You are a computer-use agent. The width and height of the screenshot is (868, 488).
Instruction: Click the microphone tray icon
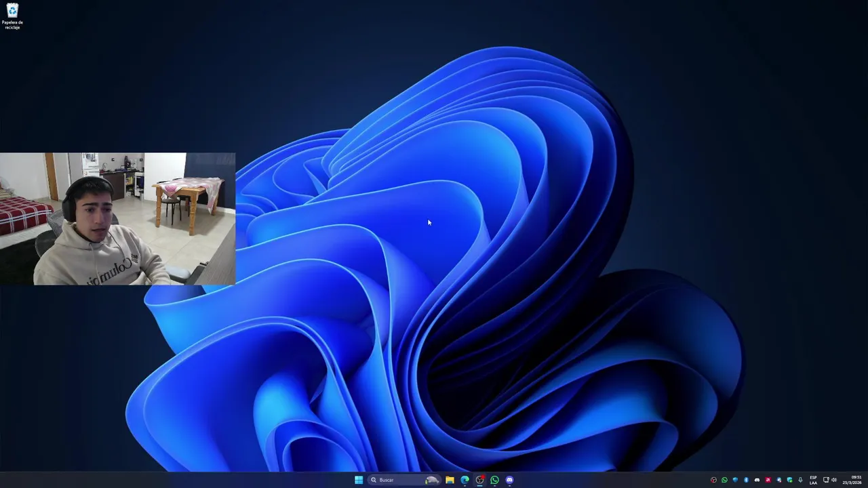pos(800,480)
